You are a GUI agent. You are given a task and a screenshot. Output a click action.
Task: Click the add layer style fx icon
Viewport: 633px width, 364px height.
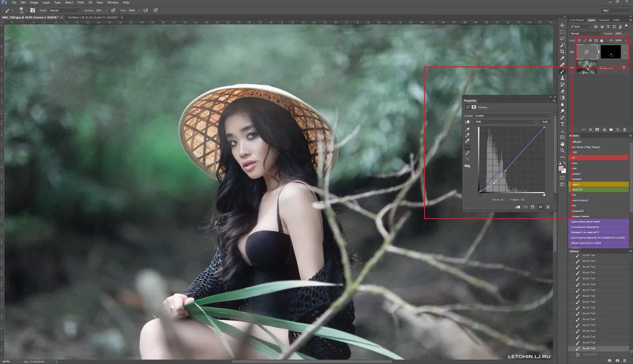coord(590,130)
